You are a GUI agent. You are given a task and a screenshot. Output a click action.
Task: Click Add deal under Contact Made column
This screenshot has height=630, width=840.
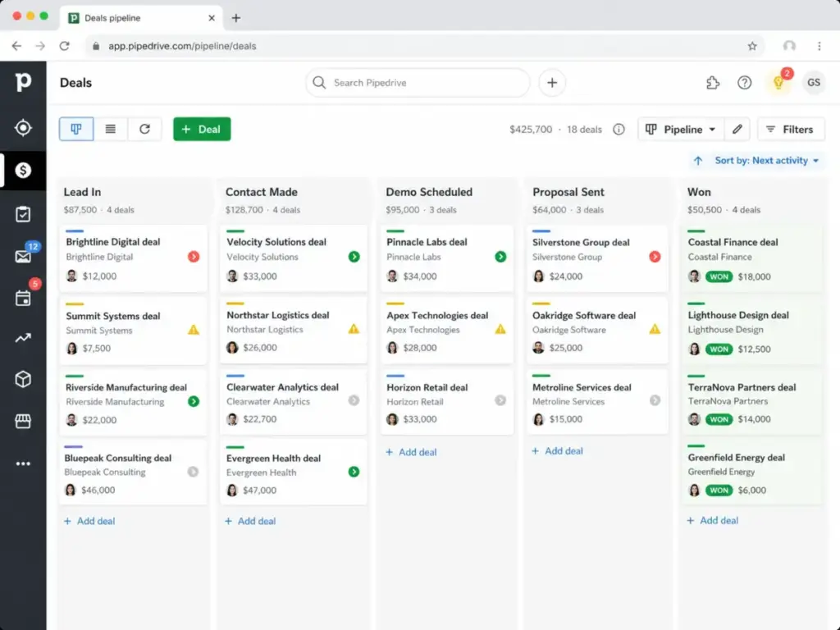(x=250, y=521)
